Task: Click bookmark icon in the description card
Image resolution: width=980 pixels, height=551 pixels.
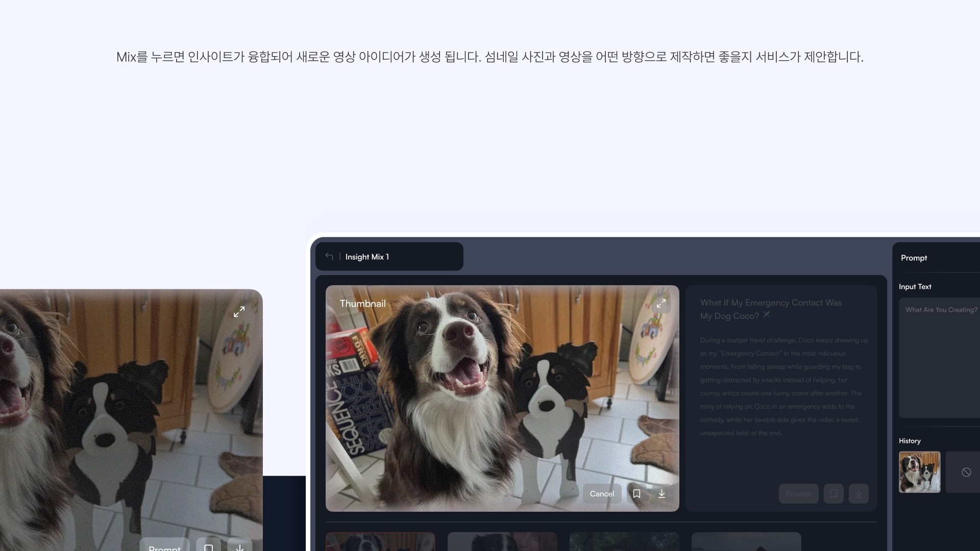Action: tap(834, 494)
